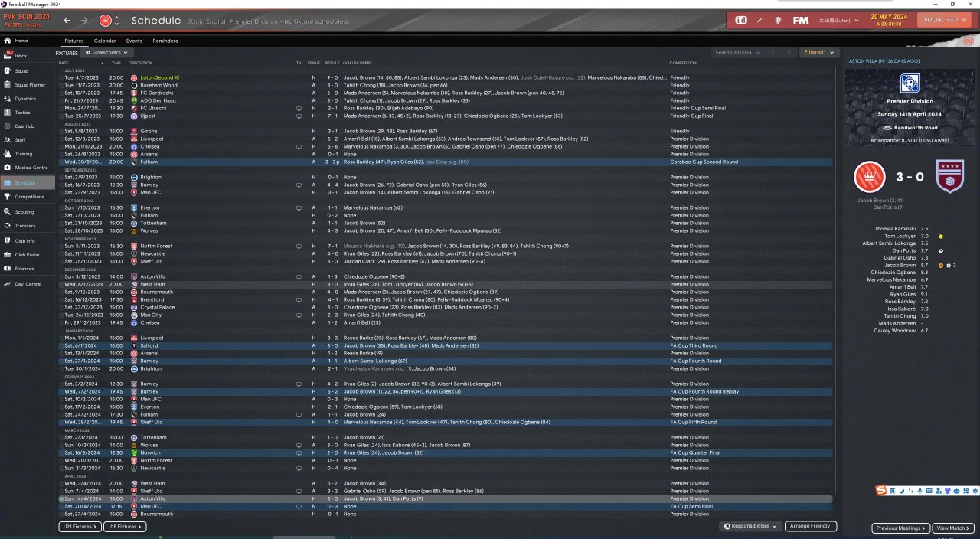The width and height of the screenshot is (980, 539).
Task: Open the U18 Fixtures button
Action: tap(123, 527)
